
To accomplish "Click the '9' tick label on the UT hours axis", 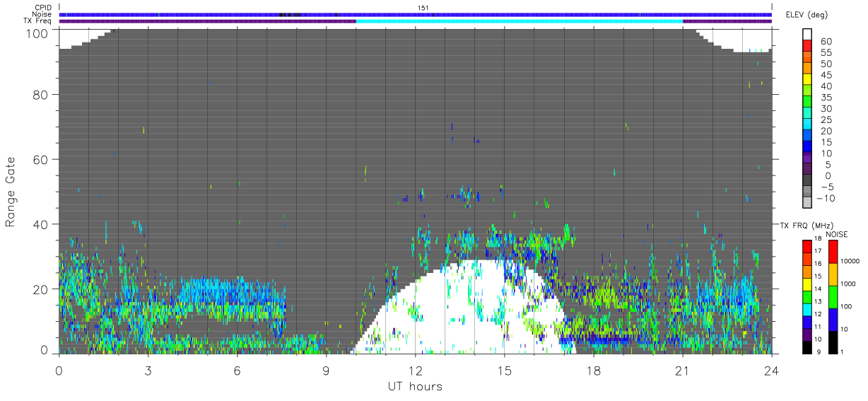I will (327, 370).
